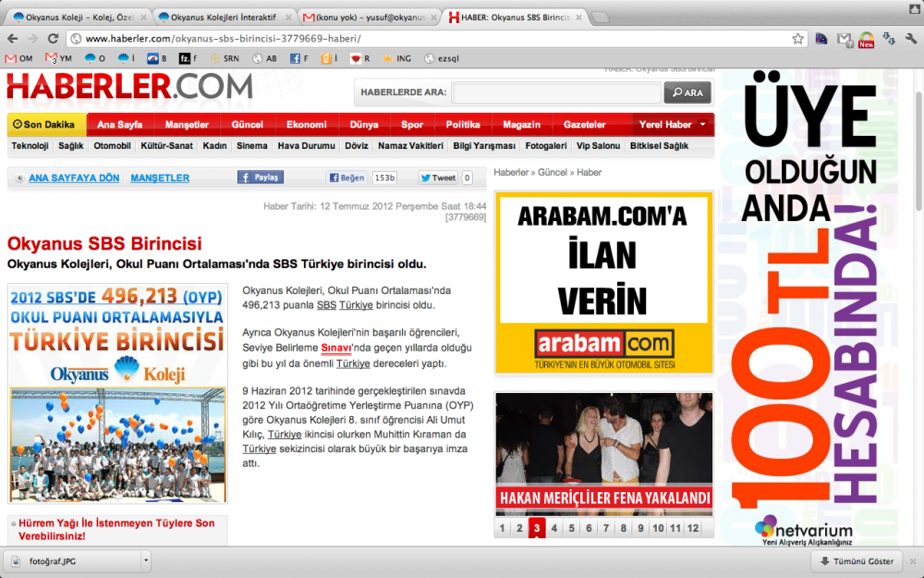This screenshot has height=578, width=924.
Task: Open the Hava Durumu link
Action: point(307,146)
